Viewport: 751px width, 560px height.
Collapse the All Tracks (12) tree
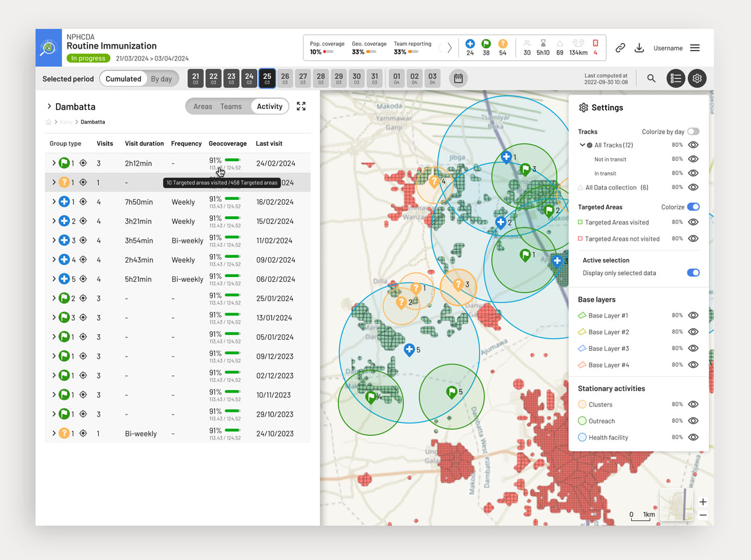tap(582, 145)
